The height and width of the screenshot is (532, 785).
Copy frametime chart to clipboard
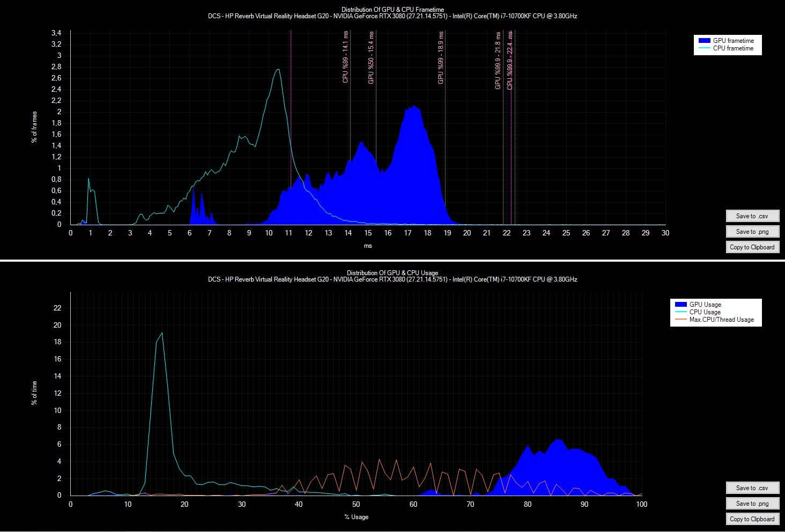(752, 247)
